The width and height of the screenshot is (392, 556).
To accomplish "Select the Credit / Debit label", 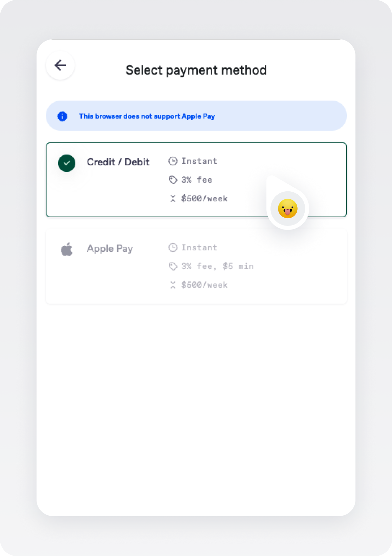I will pyautogui.click(x=118, y=162).
